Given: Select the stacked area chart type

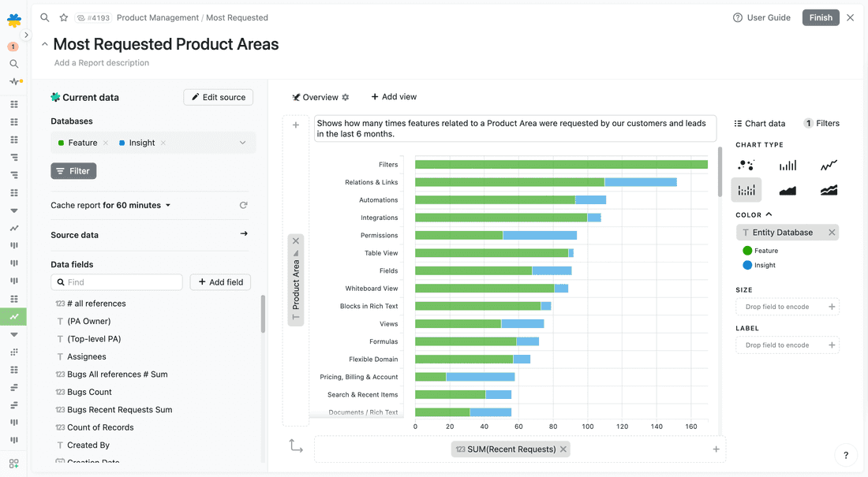Looking at the screenshot, I should pyautogui.click(x=830, y=189).
